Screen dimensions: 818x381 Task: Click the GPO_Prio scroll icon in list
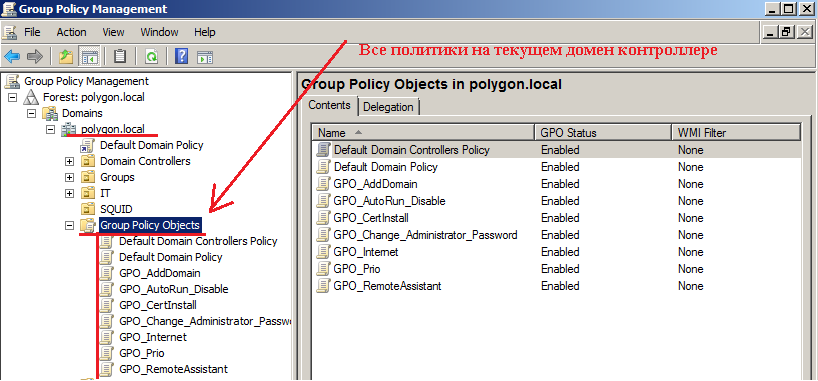click(x=323, y=269)
